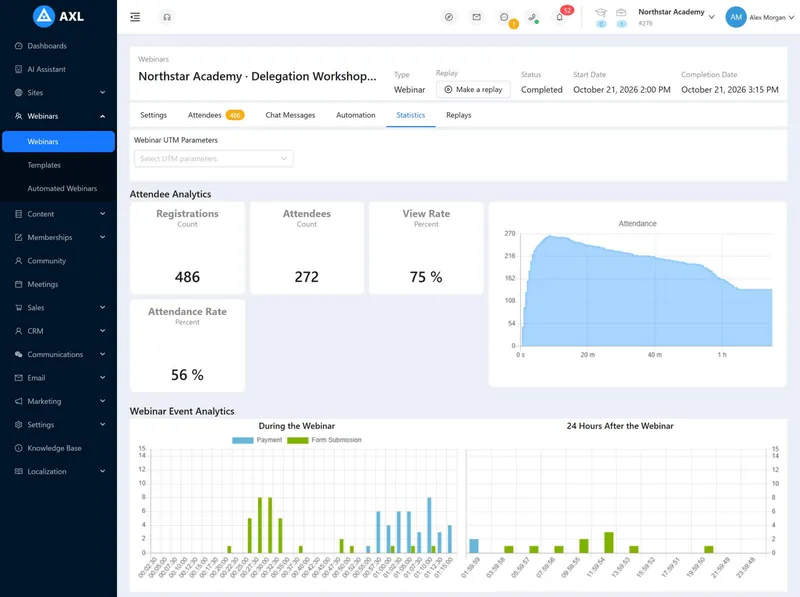Collapse sidebar with the menu fold icon
This screenshot has width=800, height=597.
click(135, 17)
